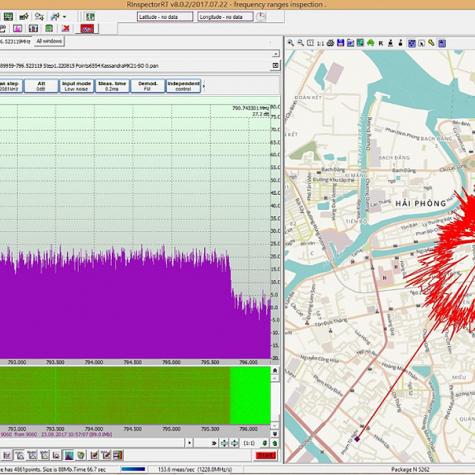Click the Input mode Low noise button
Viewport: 475px width, 475px height.
(76, 86)
